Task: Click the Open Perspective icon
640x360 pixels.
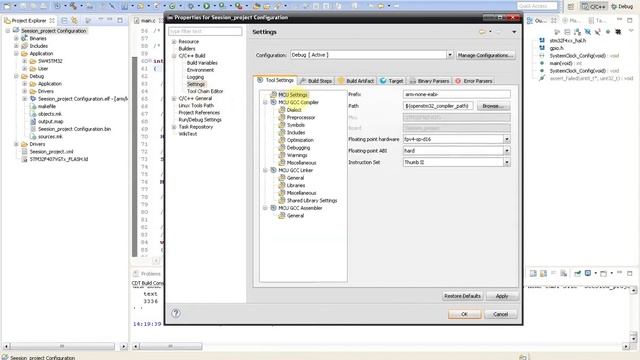Action: (571, 7)
